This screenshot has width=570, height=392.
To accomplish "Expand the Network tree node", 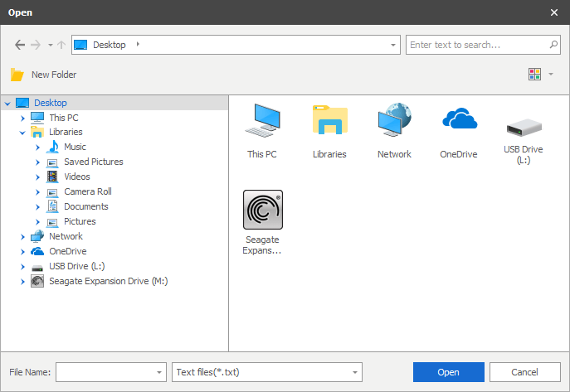I will point(22,237).
